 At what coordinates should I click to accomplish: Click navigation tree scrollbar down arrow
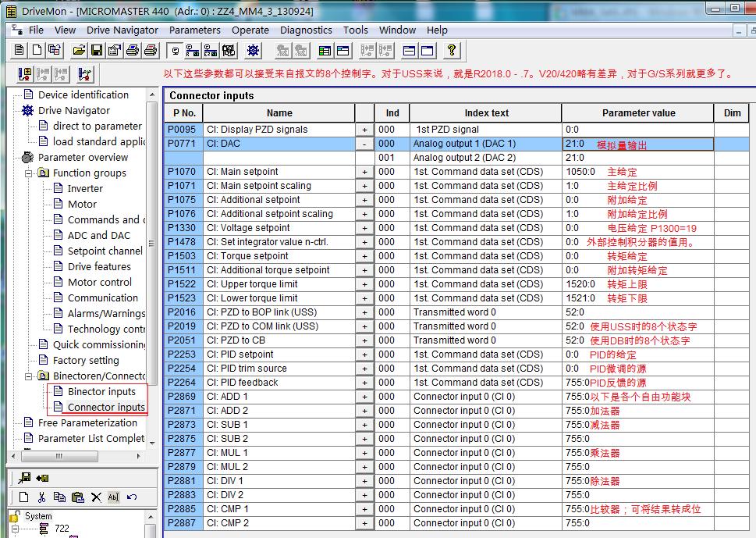coord(152,443)
